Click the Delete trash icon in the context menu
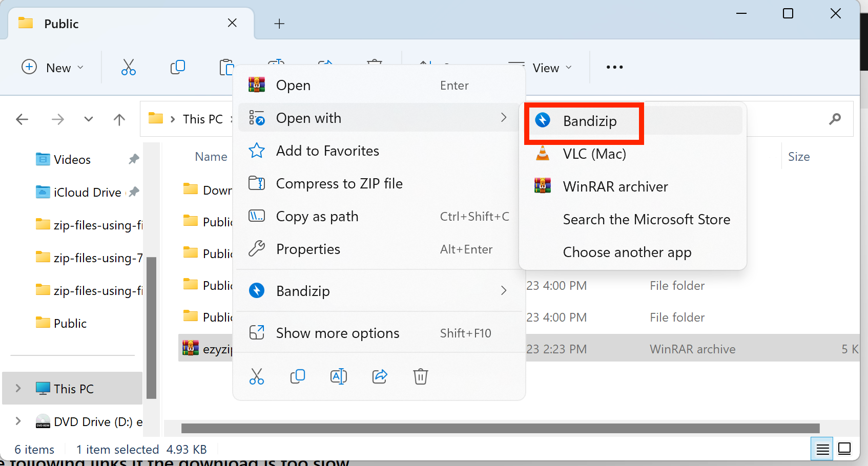 (x=420, y=376)
